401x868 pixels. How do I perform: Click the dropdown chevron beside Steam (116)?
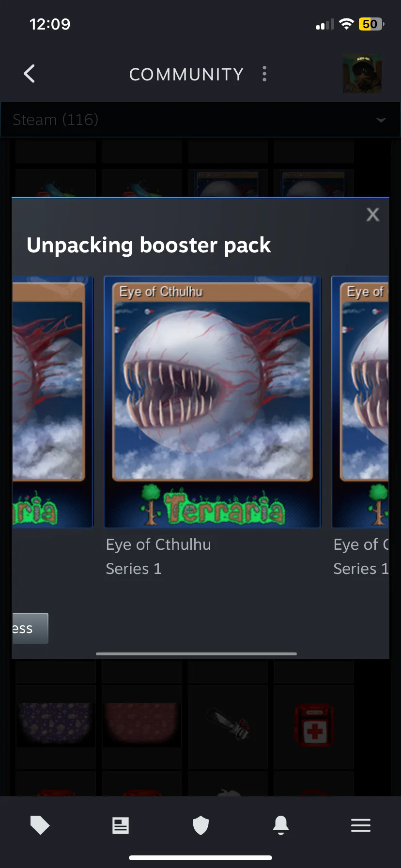pos(381,120)
